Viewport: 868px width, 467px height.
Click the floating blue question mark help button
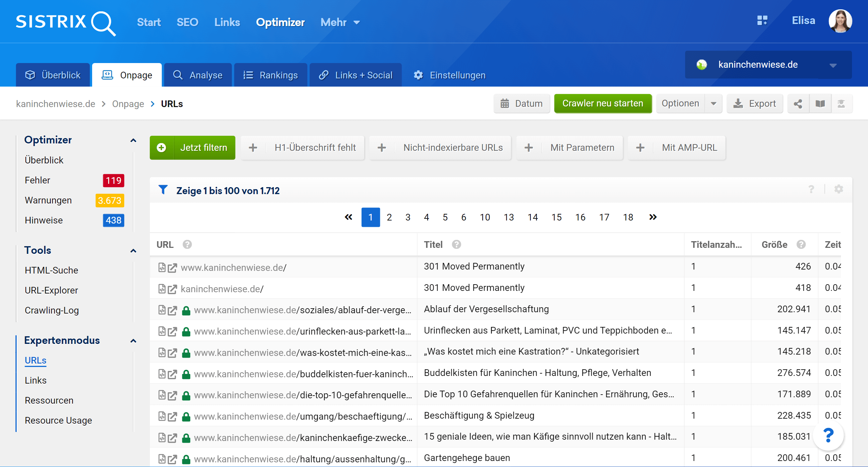(828, 435)
